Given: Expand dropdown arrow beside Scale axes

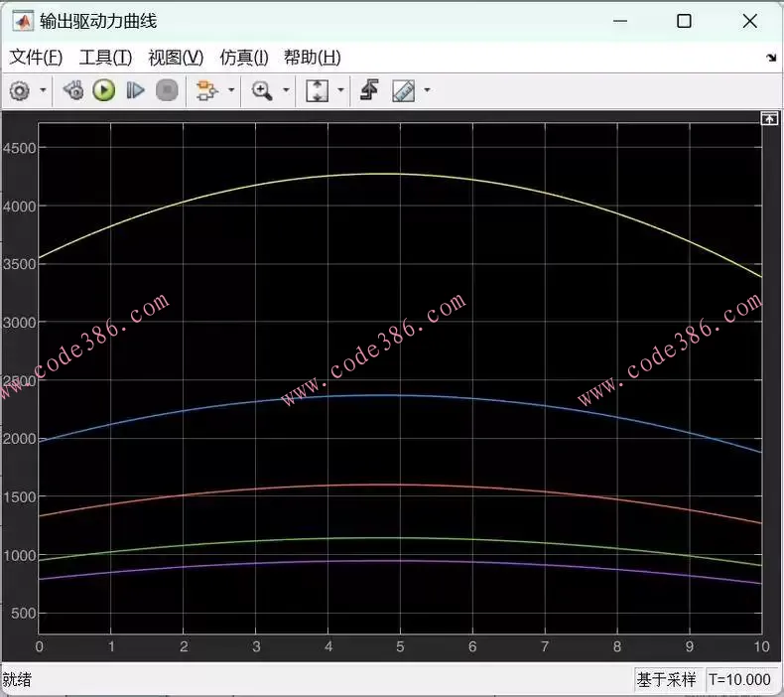Looking at the screenshot, I should (x=340, y=90).
